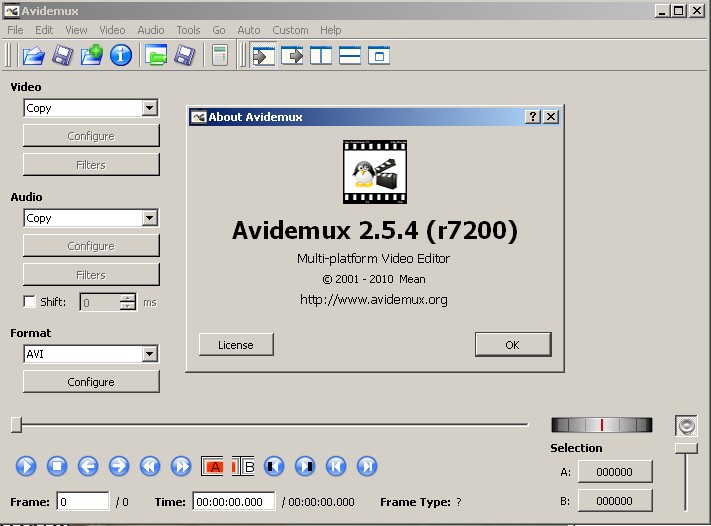Open the Tools menu

coord(188,30)
